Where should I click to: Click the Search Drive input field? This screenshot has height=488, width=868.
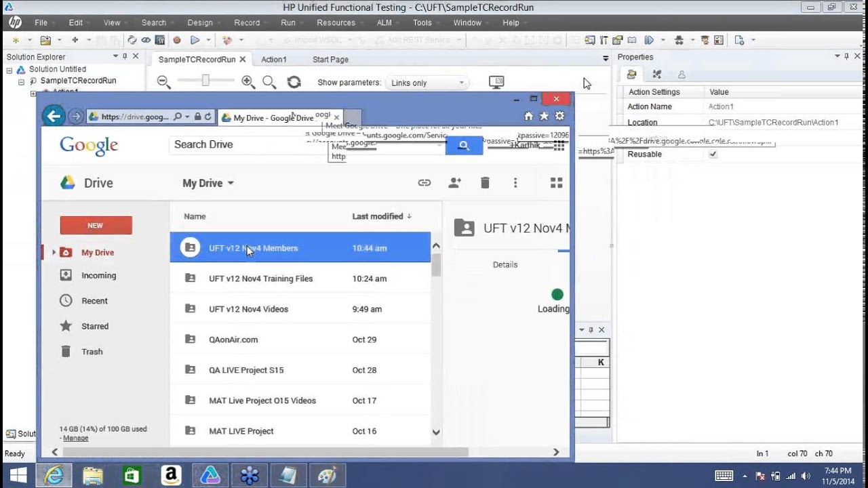click(307, 145)
